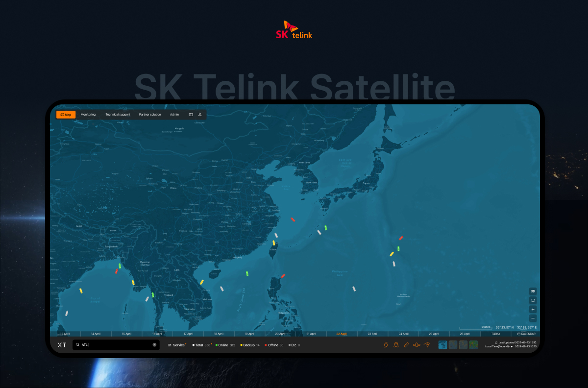The height and width of the screenshot is (388, 588).
Task: Click yellow ship marker on Taiwan
Action: 273,243
